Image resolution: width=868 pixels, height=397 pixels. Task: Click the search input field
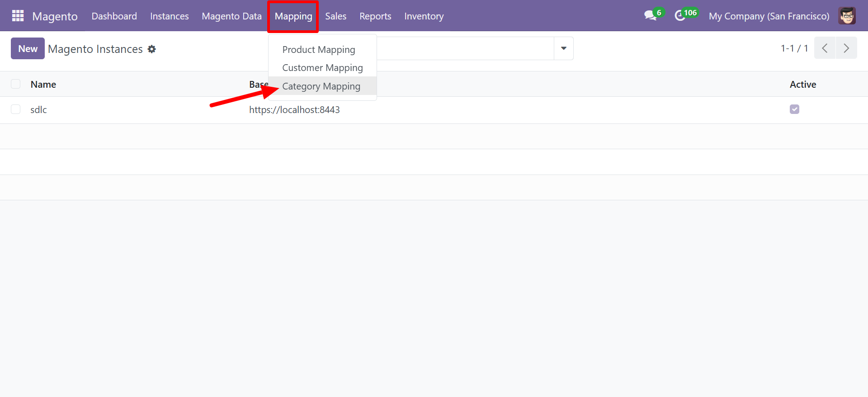pos(465,48)
